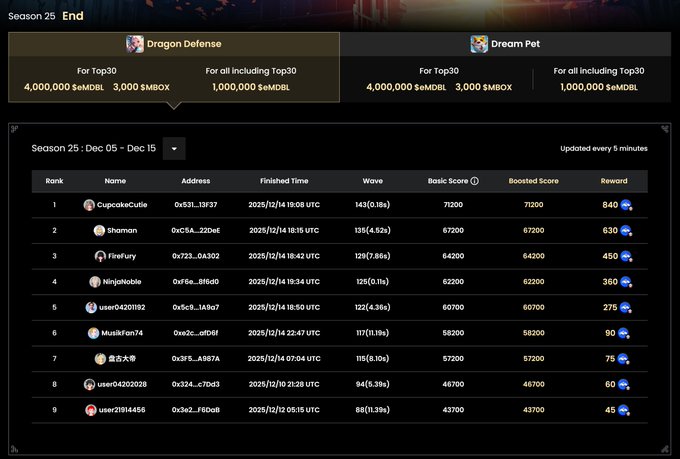The height and width of the screenshot is (459, 680).
Task: Select player name user04201192
Action: point(121,307)
